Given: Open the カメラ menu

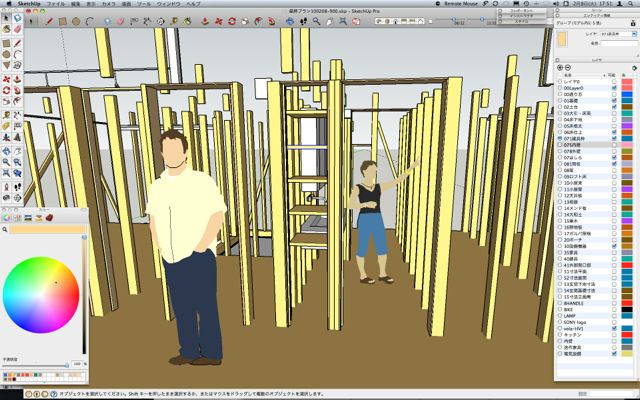Looking at the screenshot, I should pyautogui.click(x=109, y=4).
